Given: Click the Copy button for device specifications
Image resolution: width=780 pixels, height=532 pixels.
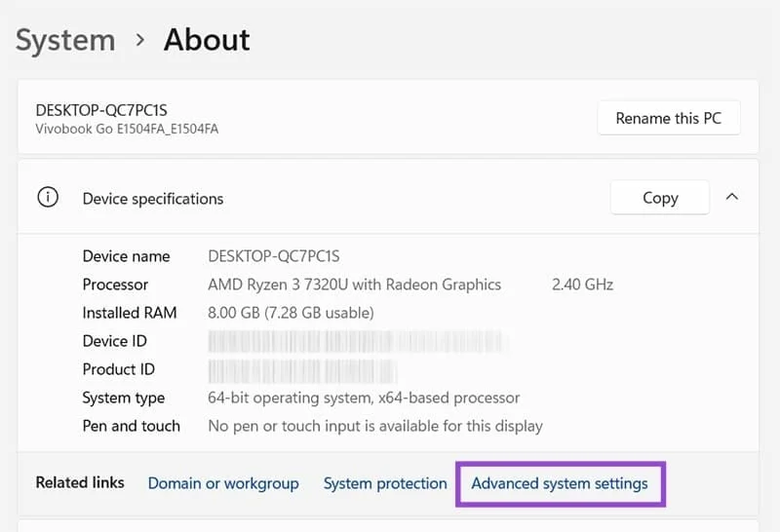Looking at the screenshot, I should tap(659, 198).
